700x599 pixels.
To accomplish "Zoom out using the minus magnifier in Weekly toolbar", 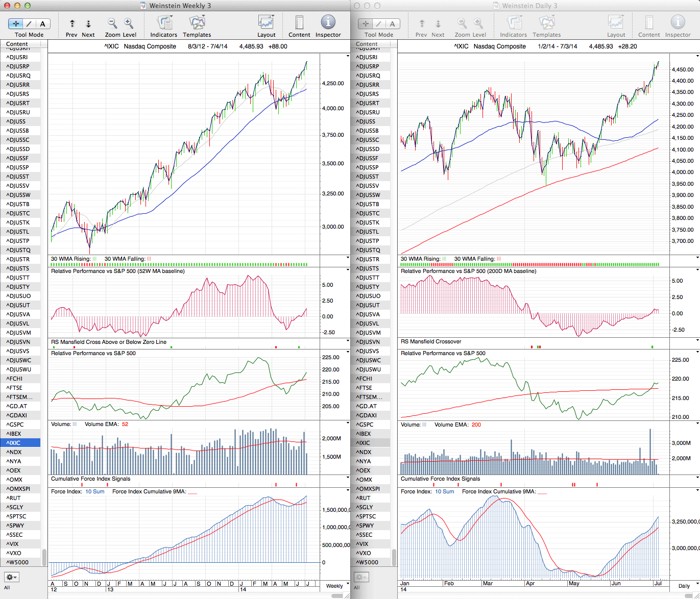I will coord(112,23).
